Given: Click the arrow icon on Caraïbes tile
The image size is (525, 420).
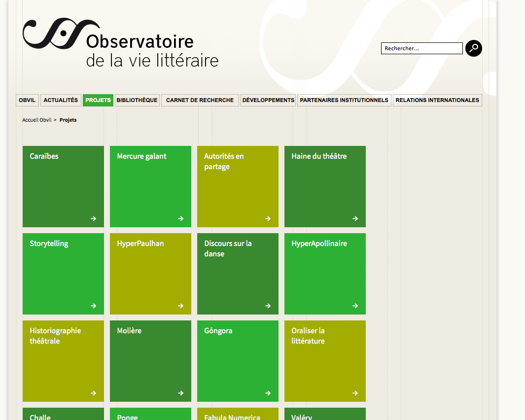Looking at the screenshot, I should 94,218.
